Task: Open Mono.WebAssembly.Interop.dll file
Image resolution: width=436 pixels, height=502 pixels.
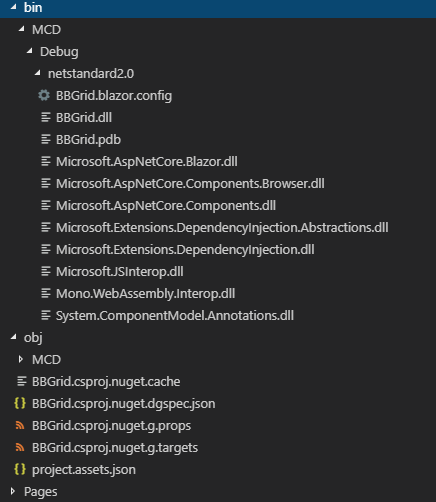Action: (145, 294)
